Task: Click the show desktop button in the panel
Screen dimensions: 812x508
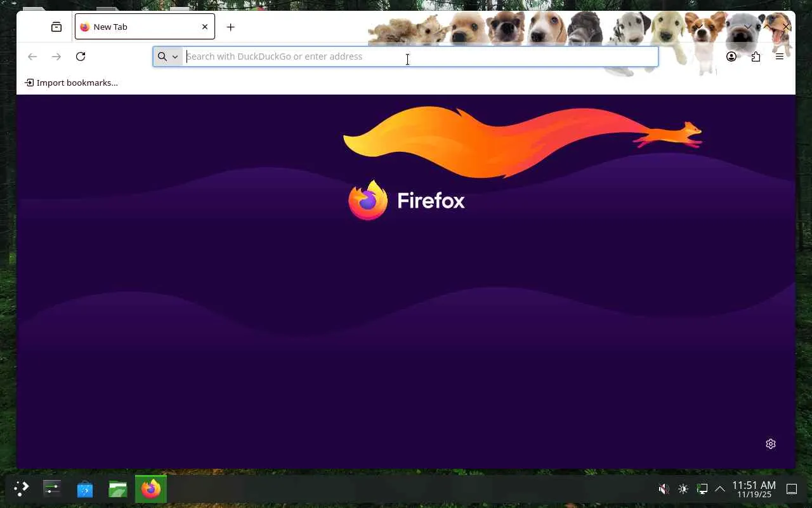Action: click(x=792, y=489)
